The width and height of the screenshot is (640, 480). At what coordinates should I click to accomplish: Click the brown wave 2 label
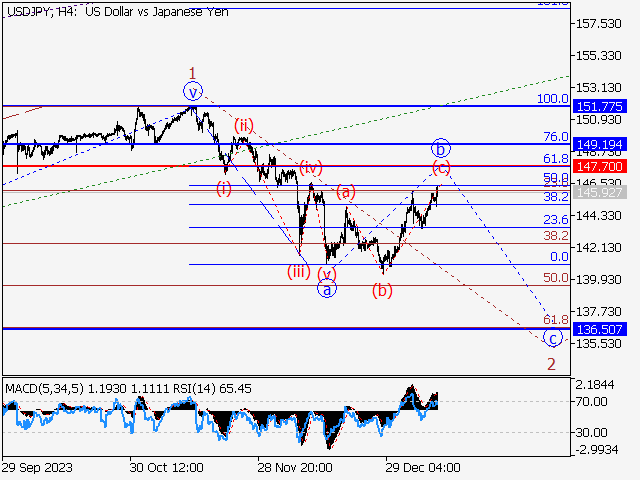click(x=551, y=364)
